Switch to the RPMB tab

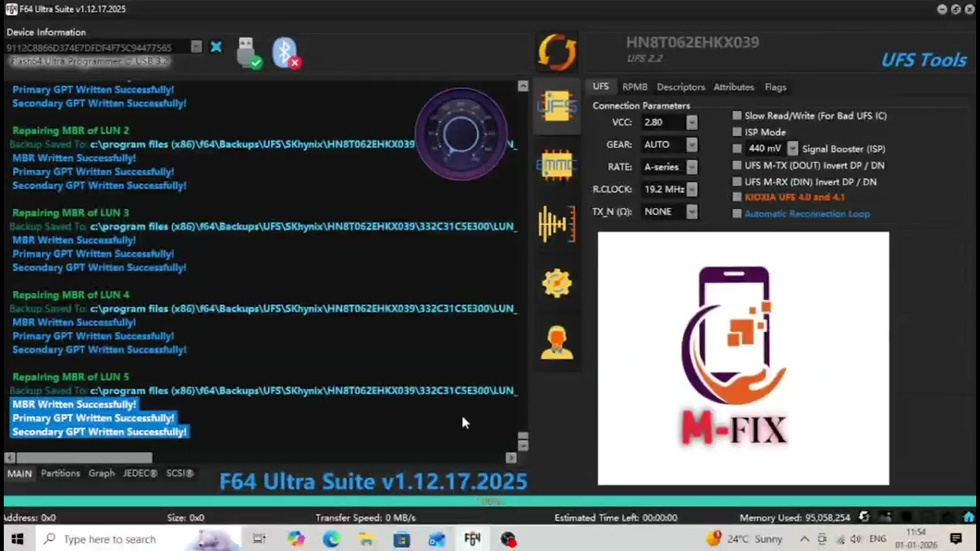[635, 86]
